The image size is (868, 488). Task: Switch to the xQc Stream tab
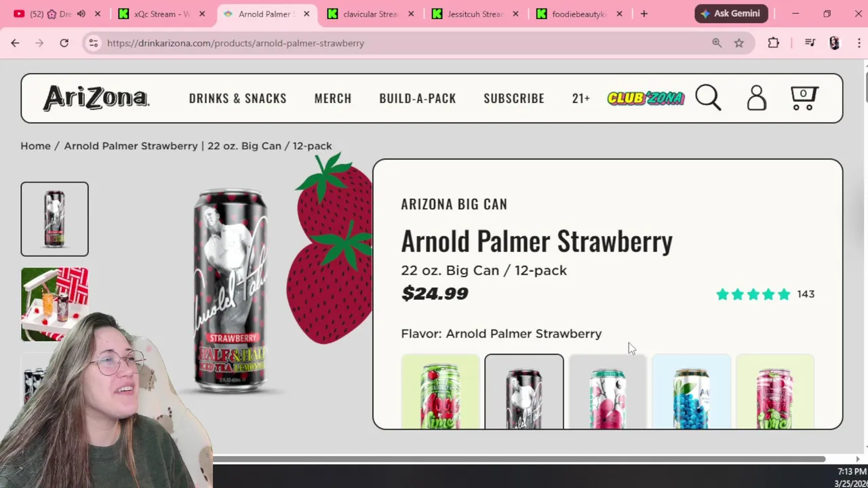(x=161, y=14)
